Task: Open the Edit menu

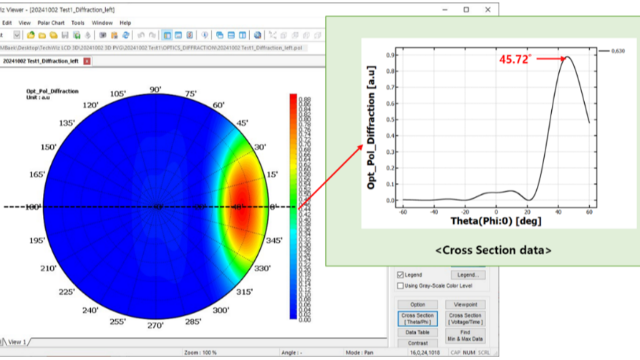Action: [x=7, y=23]
